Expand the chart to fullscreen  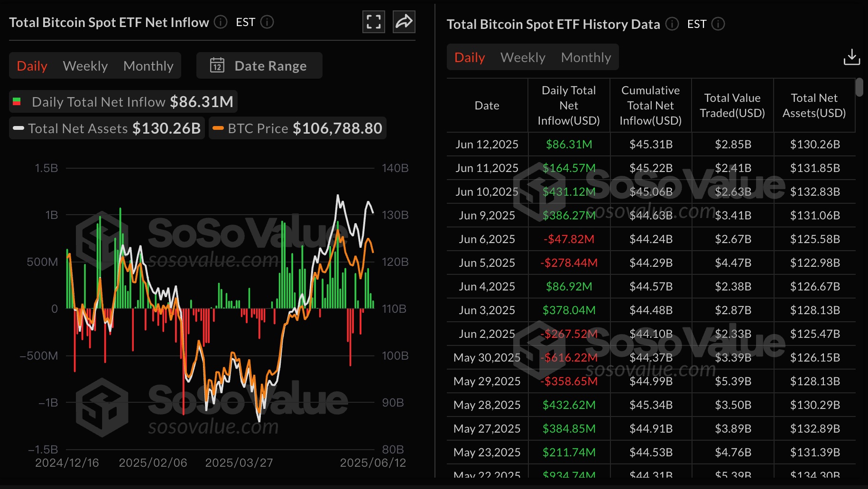(373, 22)
